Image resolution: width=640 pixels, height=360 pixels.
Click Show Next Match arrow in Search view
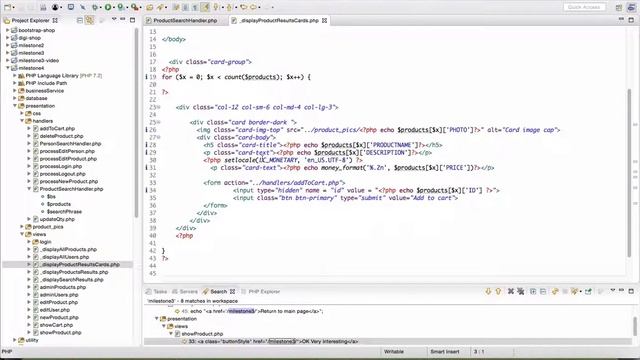(488, 291)
